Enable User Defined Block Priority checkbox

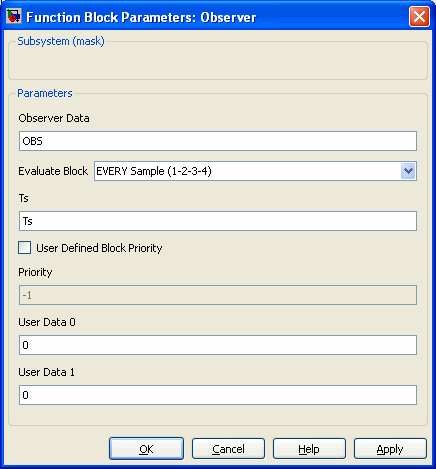[x=25, y=248]
